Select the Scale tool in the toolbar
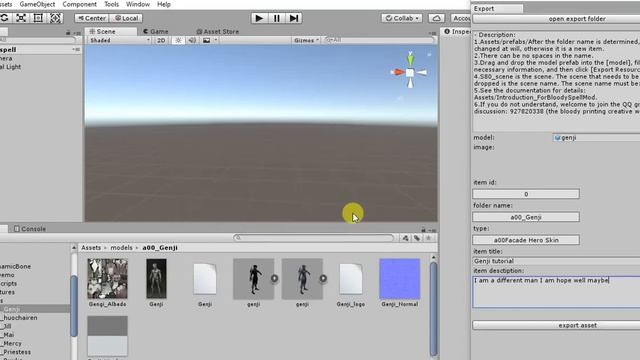The image size is (640, 360). click(21, 18)
